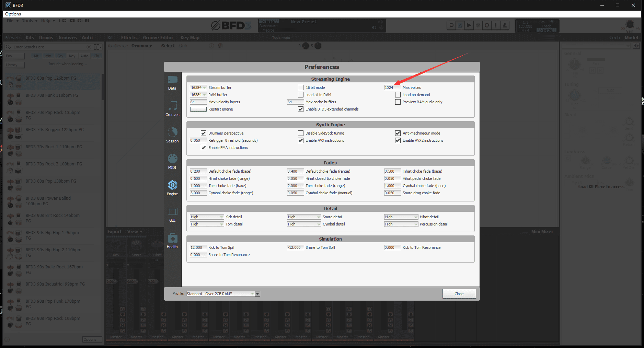Screen dimensions: 644x348
Task: Clear the browser search field
Action: coord(89,47)
